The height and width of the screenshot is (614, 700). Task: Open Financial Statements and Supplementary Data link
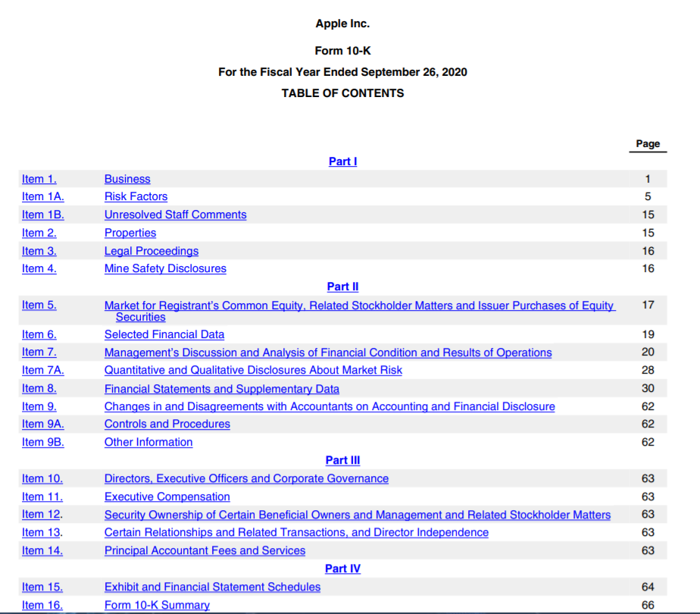[222, 389]
